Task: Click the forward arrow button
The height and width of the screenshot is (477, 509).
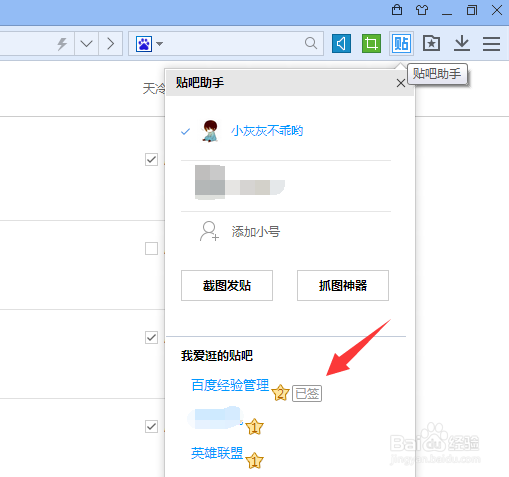Action: [x=111, y=44]
